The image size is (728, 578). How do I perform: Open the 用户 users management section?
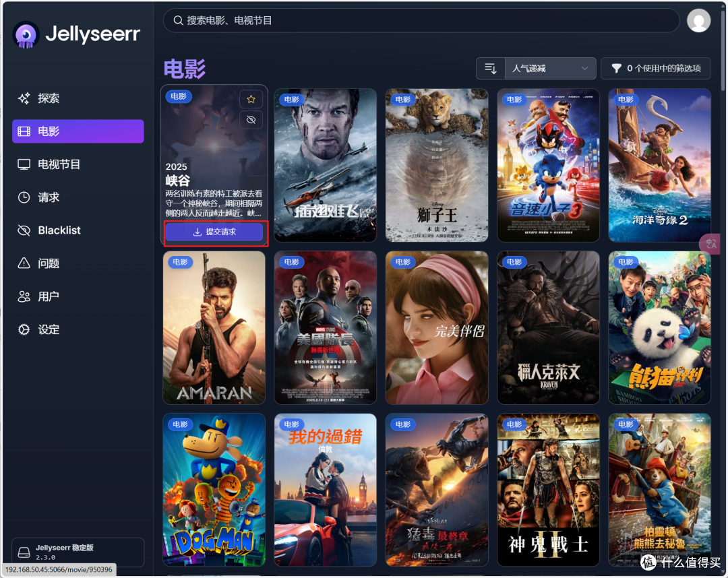pos(47,296)
